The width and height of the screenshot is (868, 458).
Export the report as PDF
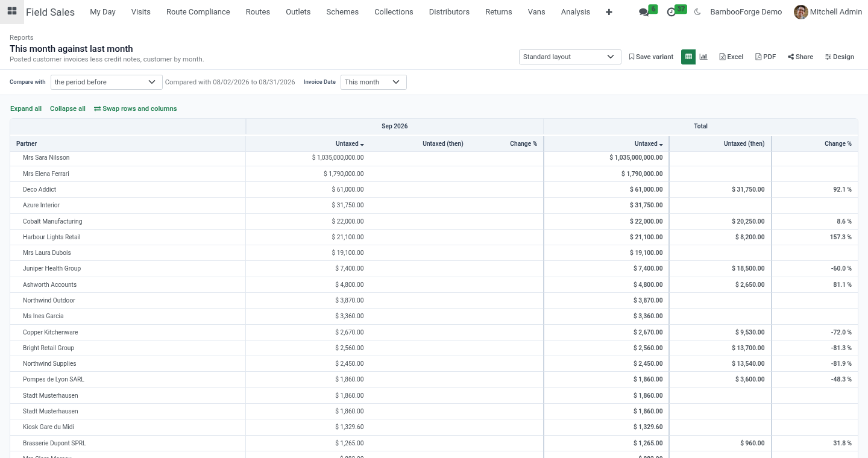coord(766,57)
